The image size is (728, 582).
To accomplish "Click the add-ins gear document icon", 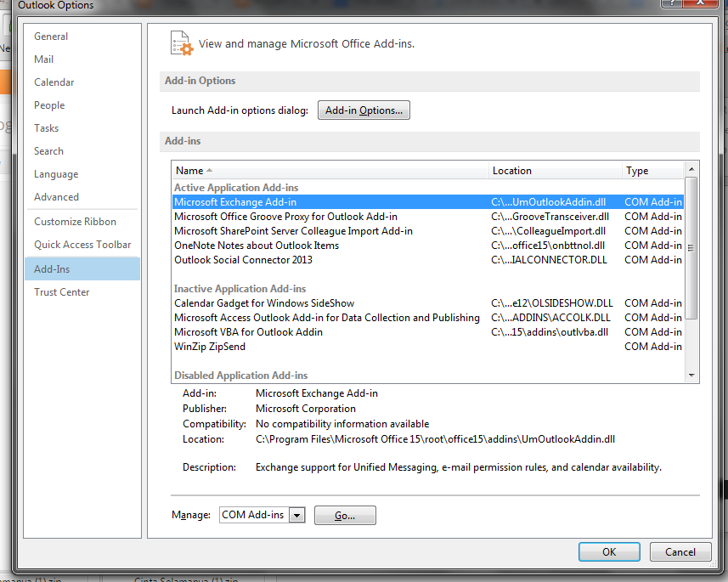I will coord(182,43).
